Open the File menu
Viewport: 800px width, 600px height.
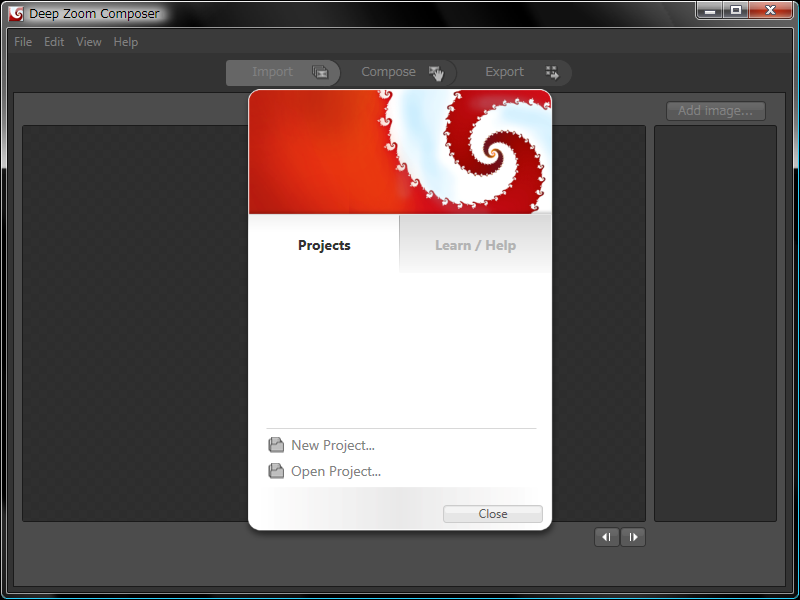click(x=23, y=42)
